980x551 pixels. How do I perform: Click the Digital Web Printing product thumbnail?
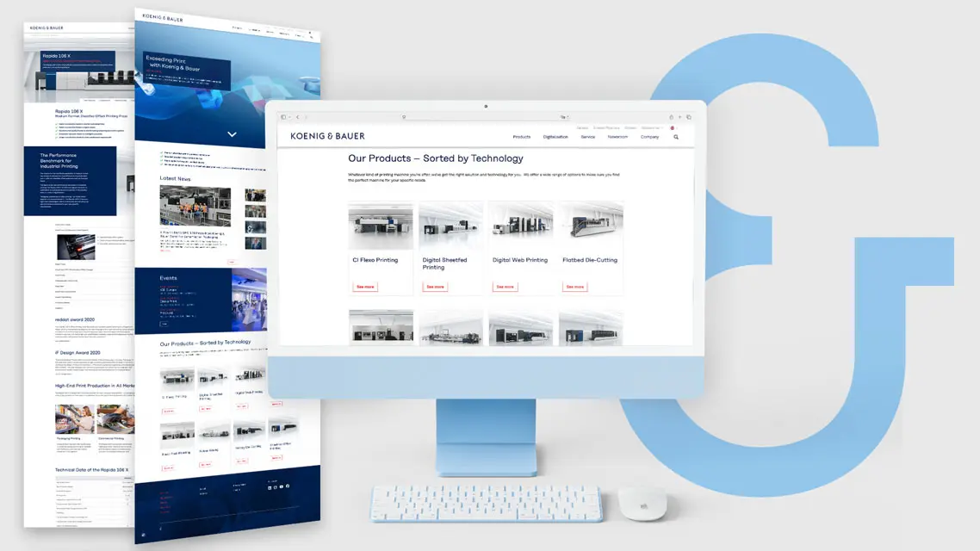[x=519, y=226]
